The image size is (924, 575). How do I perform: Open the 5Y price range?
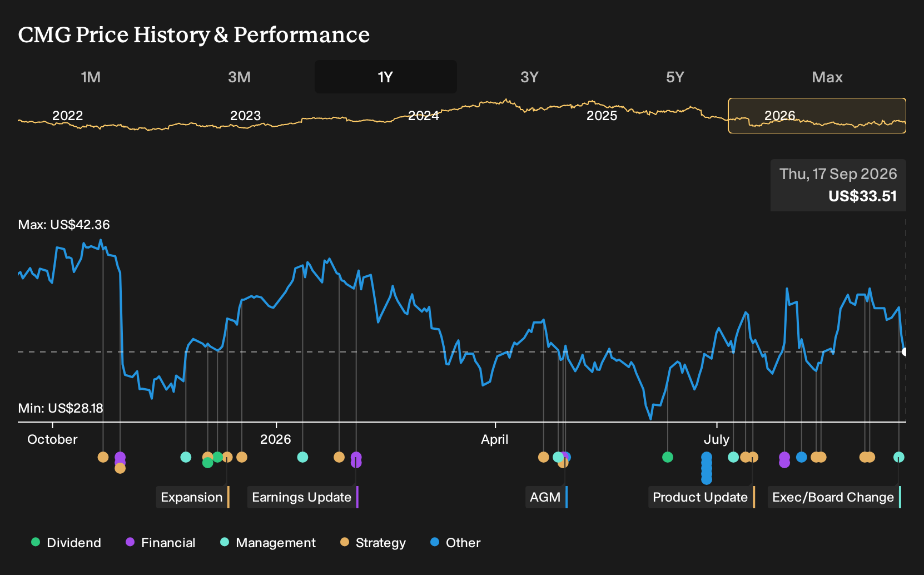click(x=675, y=77)
